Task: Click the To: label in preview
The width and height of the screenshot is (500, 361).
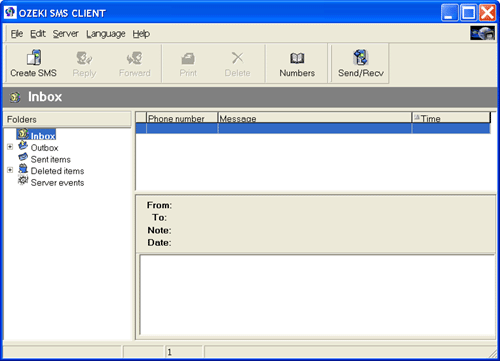Action: point(159,217)
